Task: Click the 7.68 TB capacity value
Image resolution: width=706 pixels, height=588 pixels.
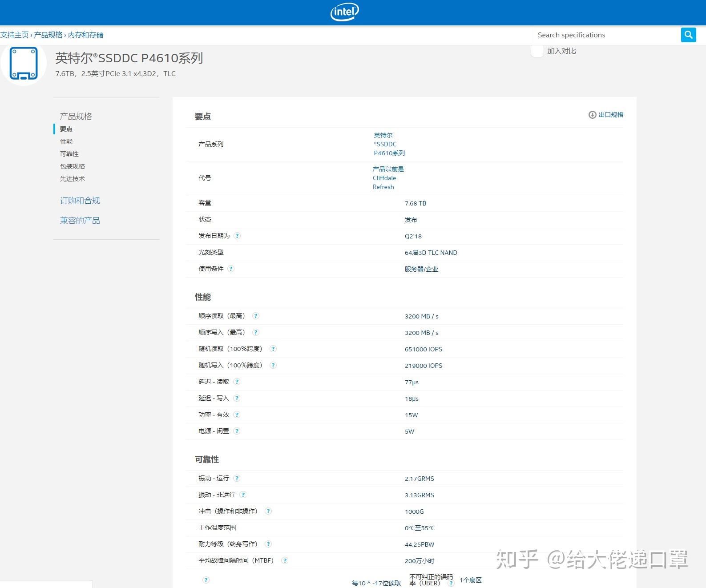Action: pyautogui.click(x=416, y=203)
